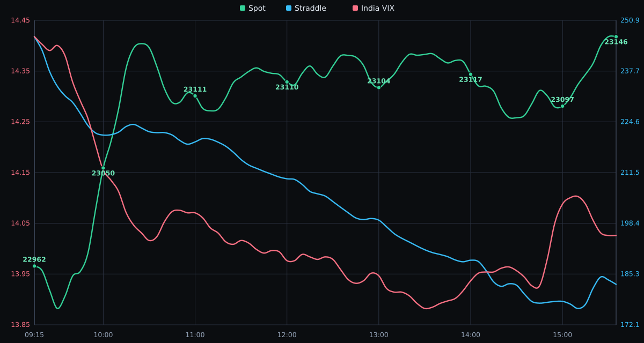Image resolution: width=644 pixels, height=343 pixels.
Task: Select the 23111 spot data point
Action: click(195, 96)
